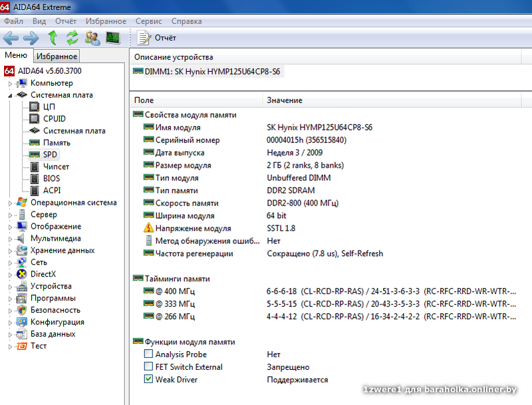Expand the Сеть tree node
Screen dimensions: 532x405
(x=10, y=263)
